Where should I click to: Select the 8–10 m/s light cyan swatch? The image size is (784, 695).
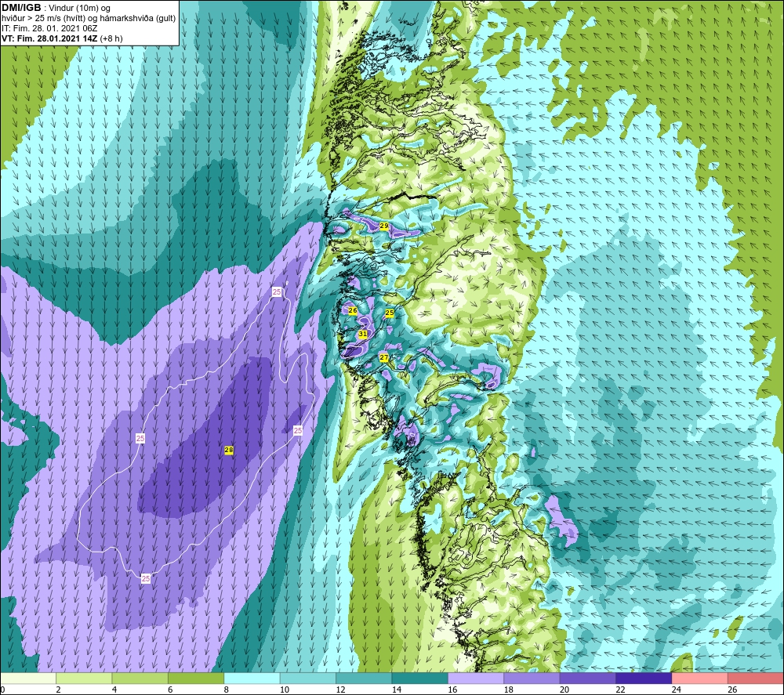[252, 678]
